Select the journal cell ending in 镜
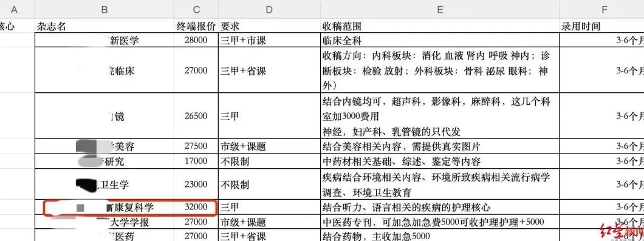The height and width of the screenshot is (241, 644). click(x=104, y=116)
